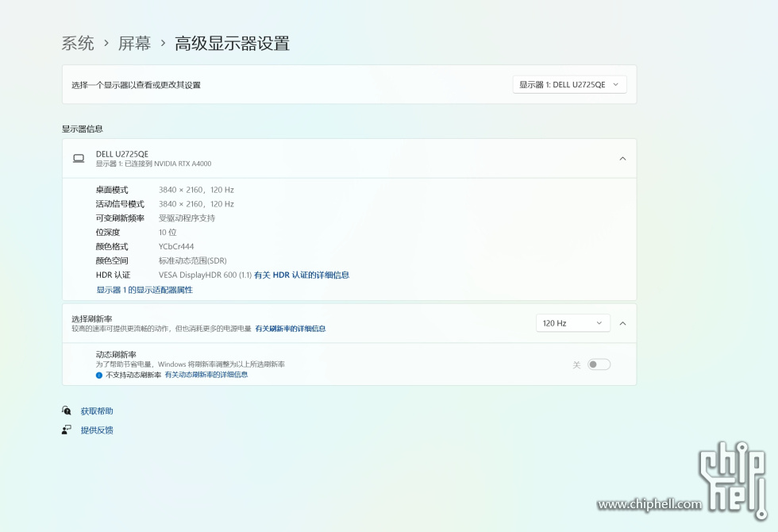Click the blue info icon beside 不支持动态刷新率
This screenshot has height=532, width=778.
[99, 375]
